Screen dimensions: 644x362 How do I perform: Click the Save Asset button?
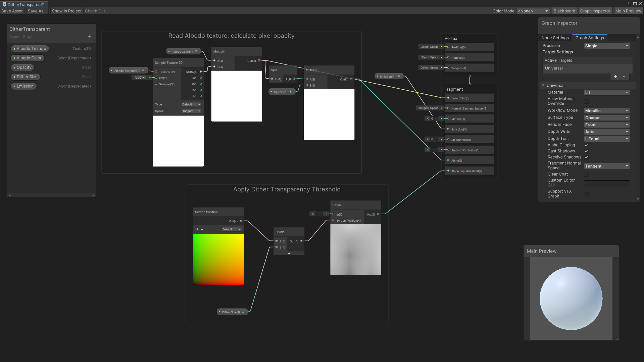pos(12,11)
